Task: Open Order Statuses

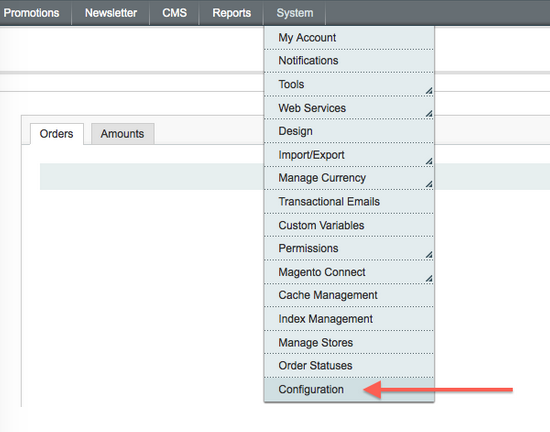Action: coord(349,366)
